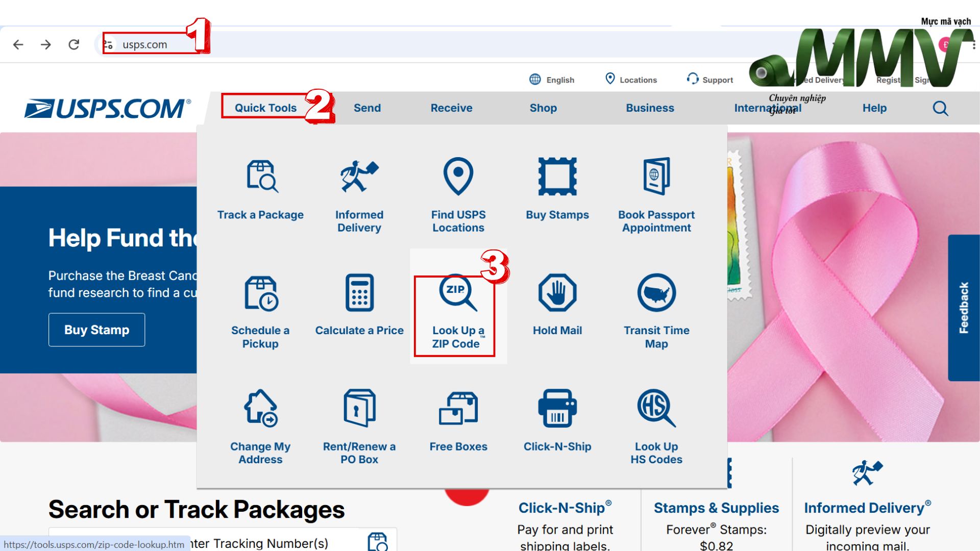Open the Informed Delivery heading link below
980x551 pixels.
pyautogui.click(x=867, y=508)
